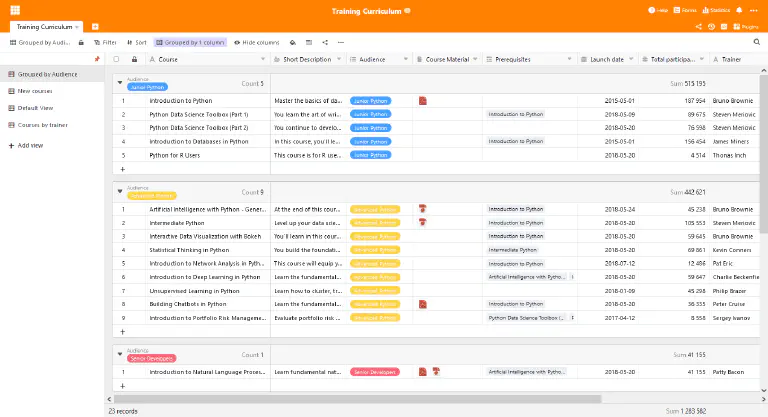Open the Short Description column dropdown
768x417 pixels.
click(x=339, y=59)
